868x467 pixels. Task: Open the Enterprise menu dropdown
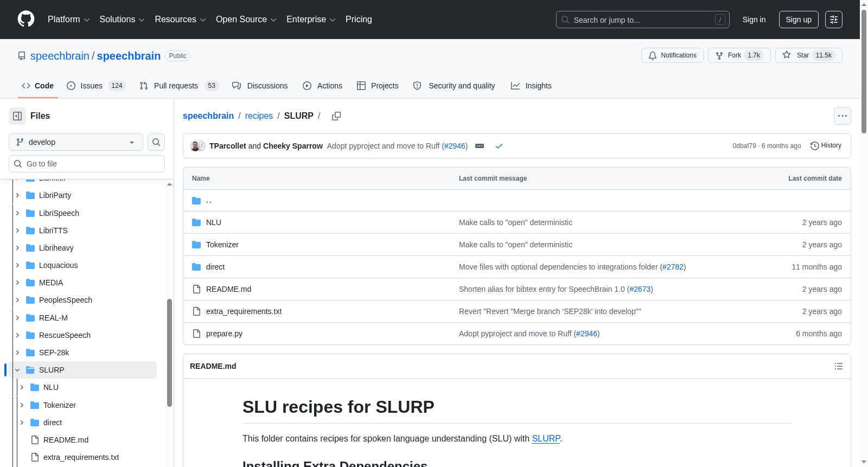click(x=311, y=20)
